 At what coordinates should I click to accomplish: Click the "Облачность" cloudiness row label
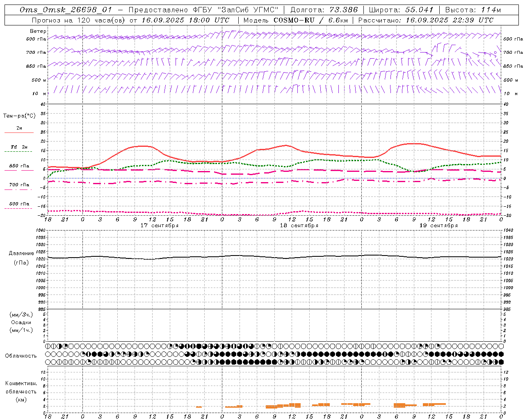[21, 356]
